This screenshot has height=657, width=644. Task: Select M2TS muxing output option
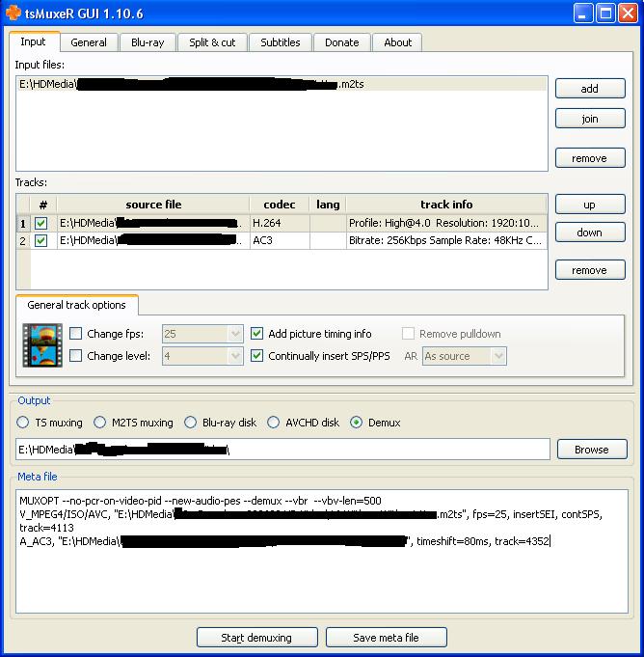point(99,423)
